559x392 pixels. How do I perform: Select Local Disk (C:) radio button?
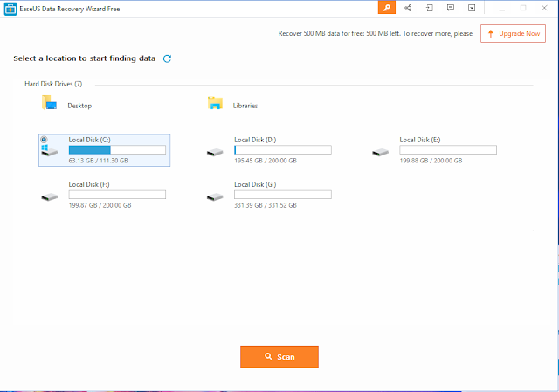click(x=44, y=140)
